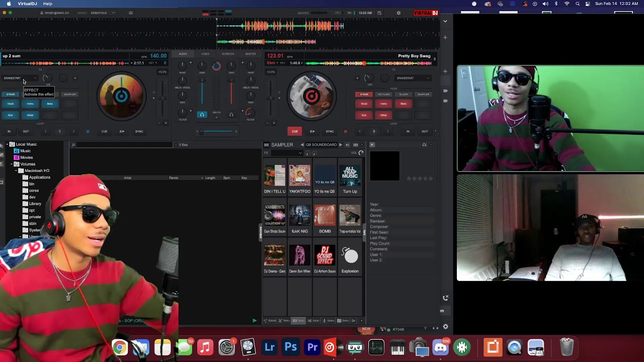This screenshot has height=362, width=644.
Task: Set left deck loop IN point
Action: pyautogui.click(x=9, y=131)
